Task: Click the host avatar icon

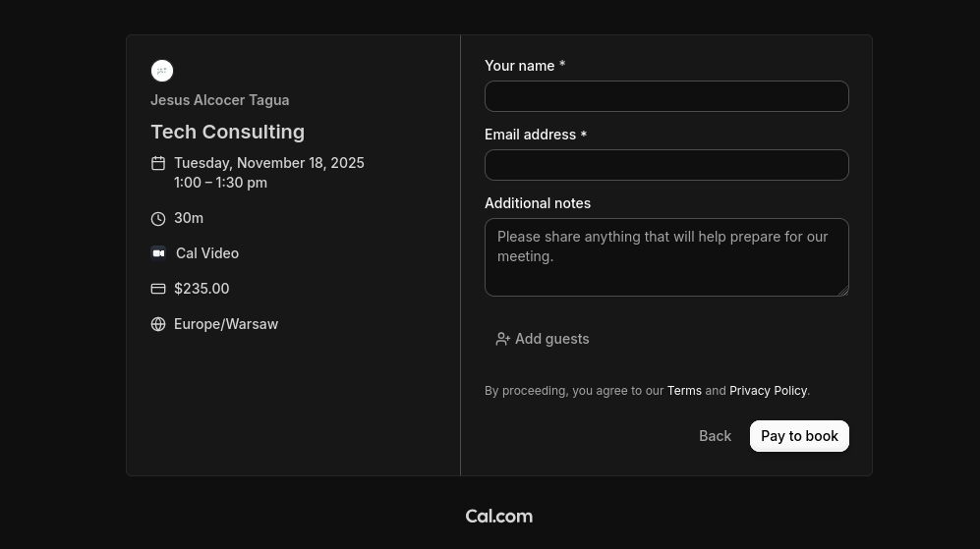Action: [x=162, y=71]
